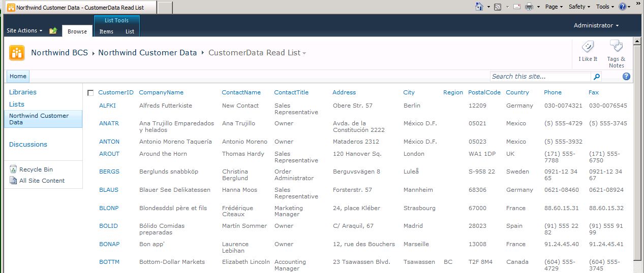Image resolution: width=644 pixels, height=273 pixels.
Task: Click the search magnifier icon
Action: (597, 77)
